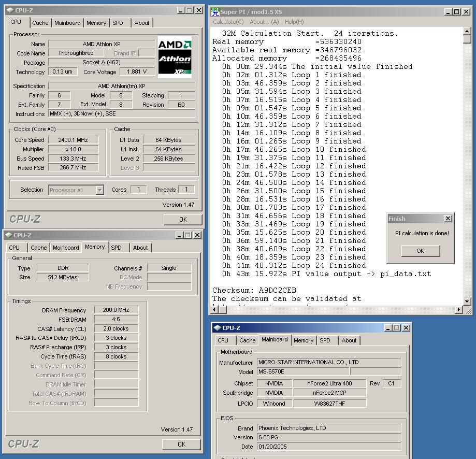Click Super PI vertical scrollbar up arrow

coord(467,31)
